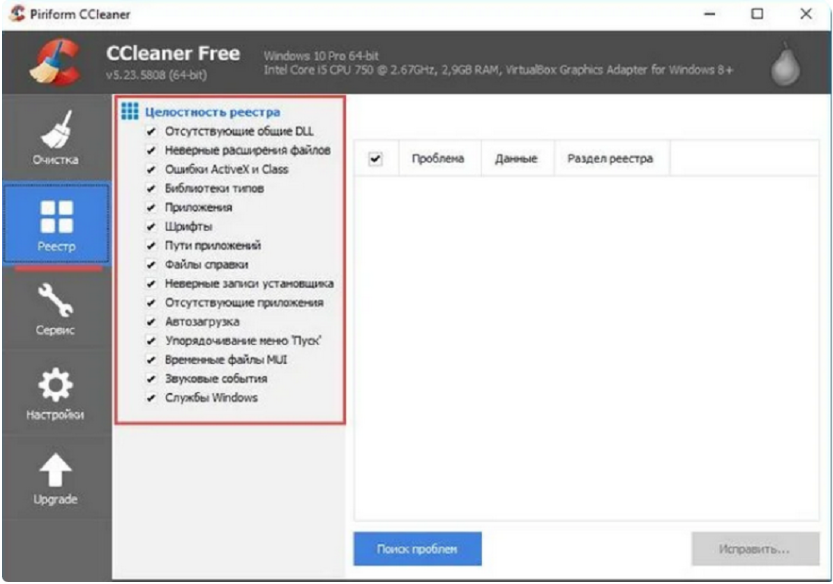Uncheck Пути приложений

tap(151, 246)
